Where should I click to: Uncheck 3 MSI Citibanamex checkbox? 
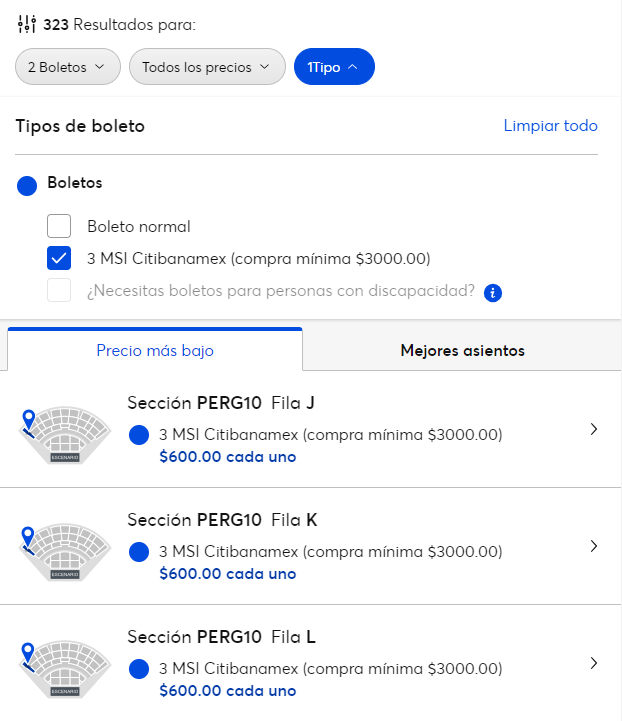[x=59, y=259]
